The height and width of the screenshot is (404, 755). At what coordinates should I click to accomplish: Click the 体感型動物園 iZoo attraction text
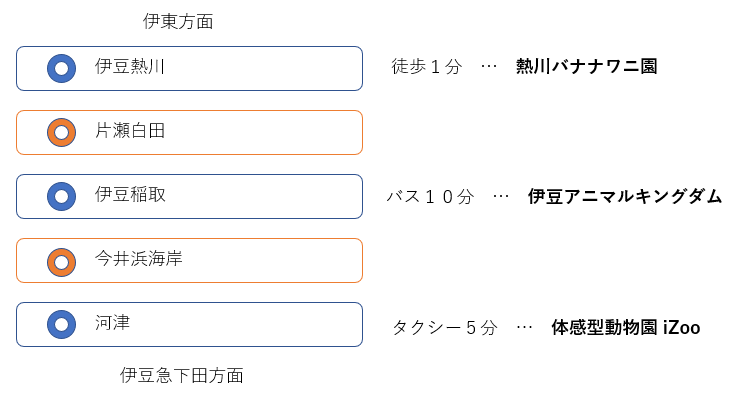click(625, 327)
